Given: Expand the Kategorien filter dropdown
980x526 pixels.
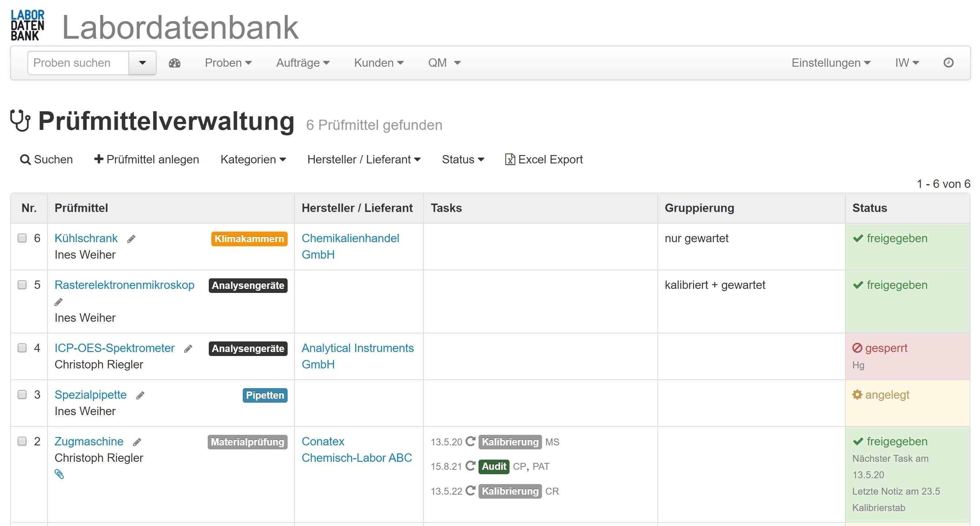Looking at the screenshot, I should (253, 159).
